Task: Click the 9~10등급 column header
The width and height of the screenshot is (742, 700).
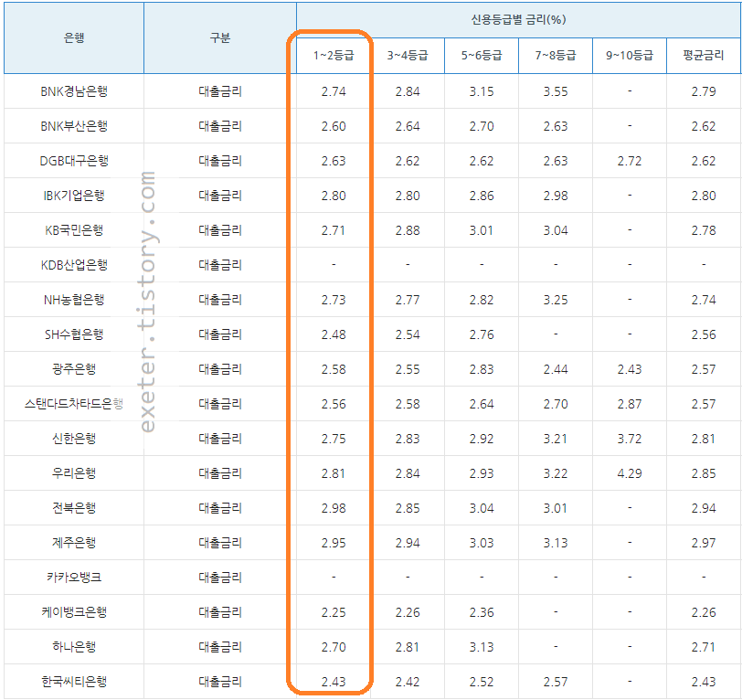Action: pos(630,56)
